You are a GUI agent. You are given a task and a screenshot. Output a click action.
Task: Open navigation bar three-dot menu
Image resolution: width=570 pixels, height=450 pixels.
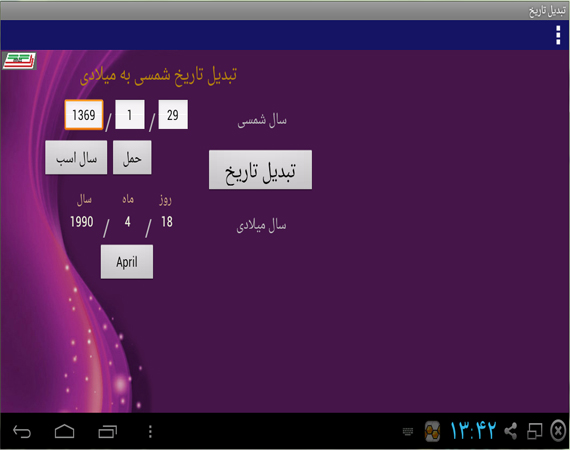(x=150, y=432)
